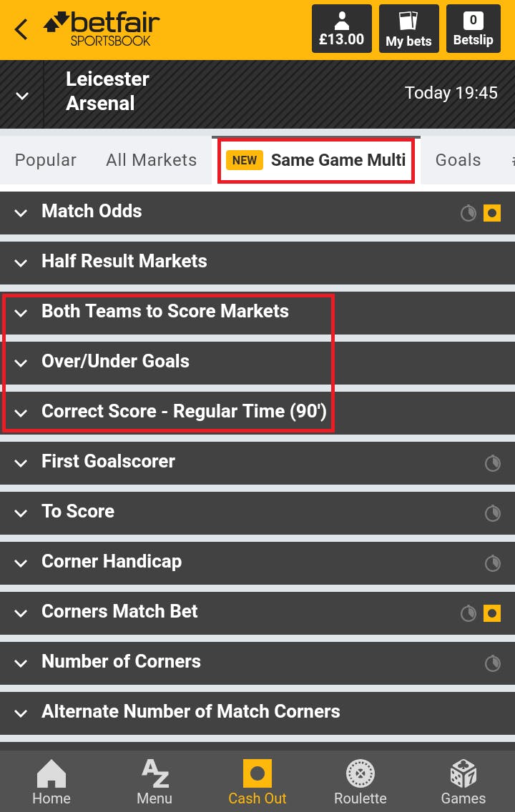Viewport: 515px width, 812px height.
Task: Collapse the Leicester Arsenal match header chevron
Action: (21, 96)
